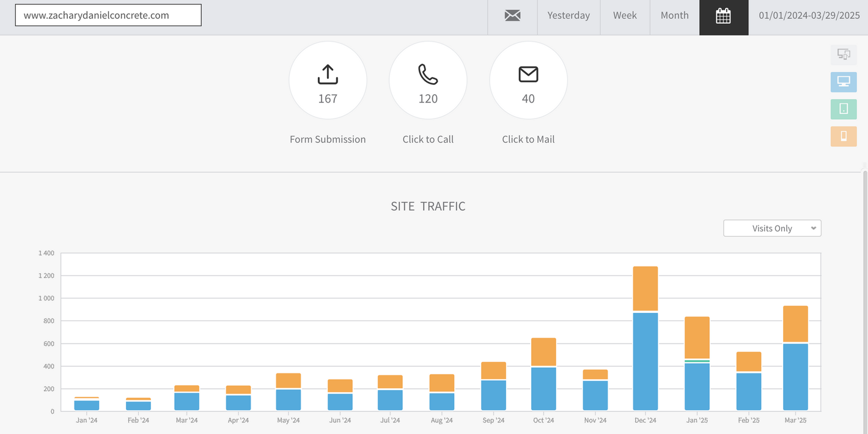868x434 pixels.
Task: Toggle the blue desktop device filter
Action: pyautogui.click(x=844, y=82)
